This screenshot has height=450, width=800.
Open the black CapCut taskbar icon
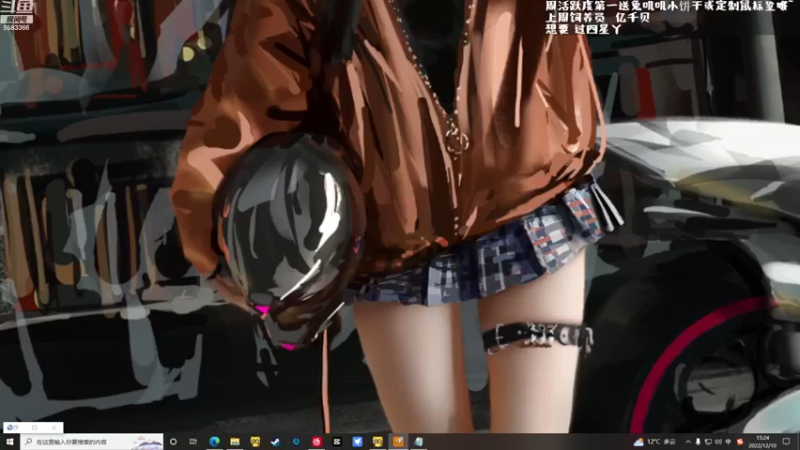point(337,441)
